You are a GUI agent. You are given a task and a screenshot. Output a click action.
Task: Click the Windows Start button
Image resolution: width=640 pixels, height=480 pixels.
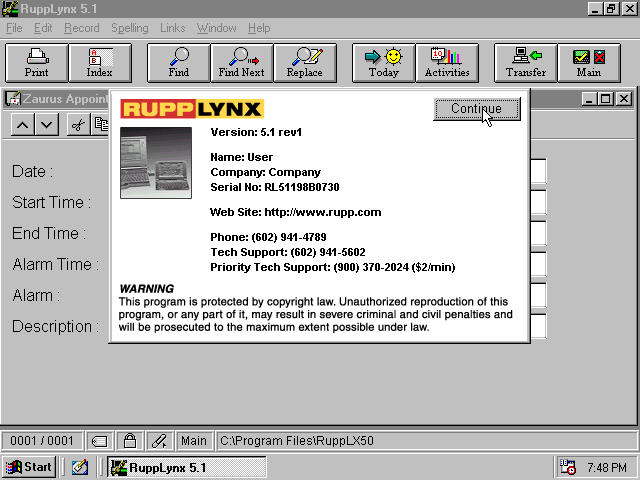point(29,467)
